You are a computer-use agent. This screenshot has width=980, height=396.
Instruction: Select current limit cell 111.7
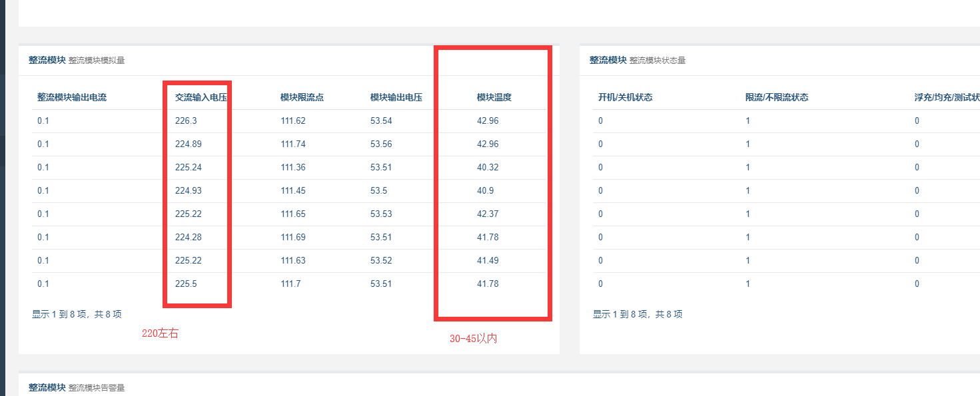[x=290, y=284]
